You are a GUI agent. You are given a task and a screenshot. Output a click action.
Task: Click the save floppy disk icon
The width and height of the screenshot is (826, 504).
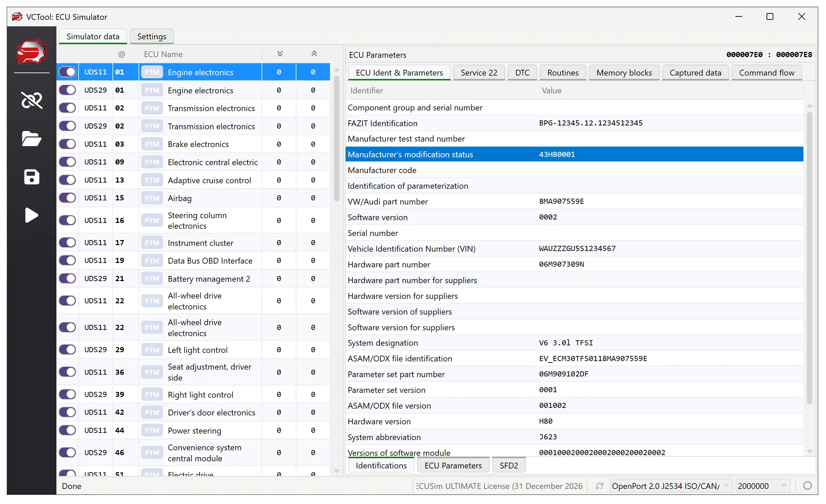[31, 177]
